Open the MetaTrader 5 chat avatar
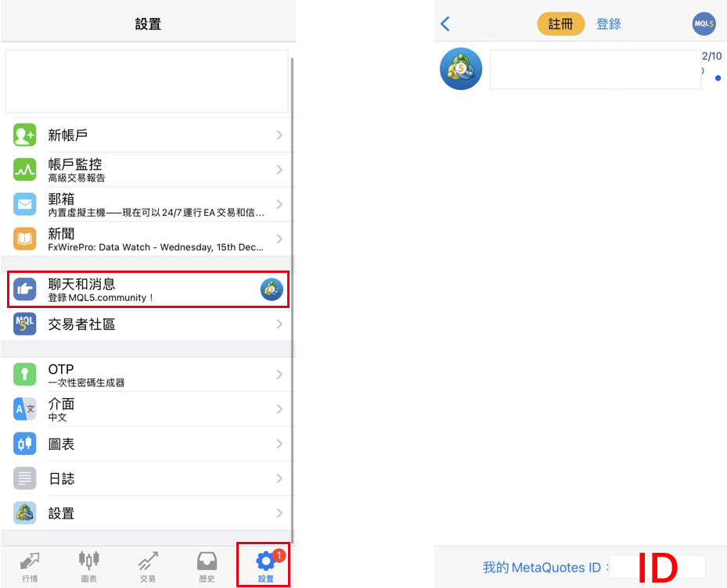727x588 pixels. [461, 69]
